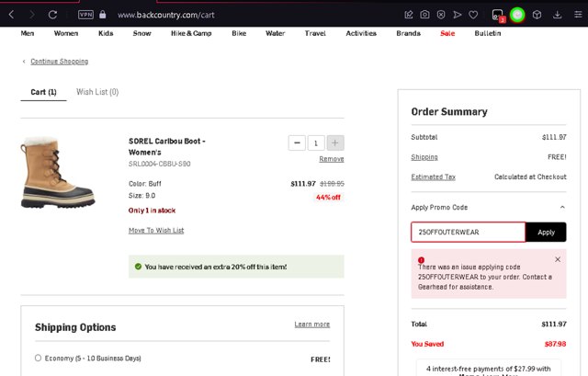Open the Sale menu
The height and width of the screenshot is (376, 588).
[447, 33]
